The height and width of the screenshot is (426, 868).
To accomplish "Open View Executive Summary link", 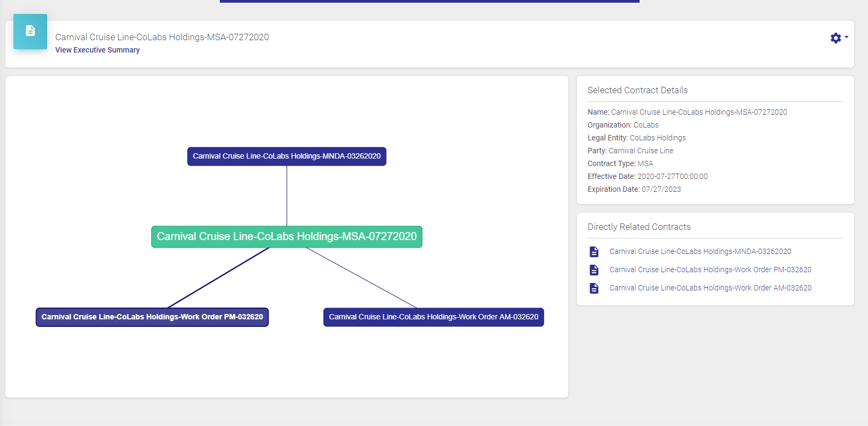I will tap(98, 50).
